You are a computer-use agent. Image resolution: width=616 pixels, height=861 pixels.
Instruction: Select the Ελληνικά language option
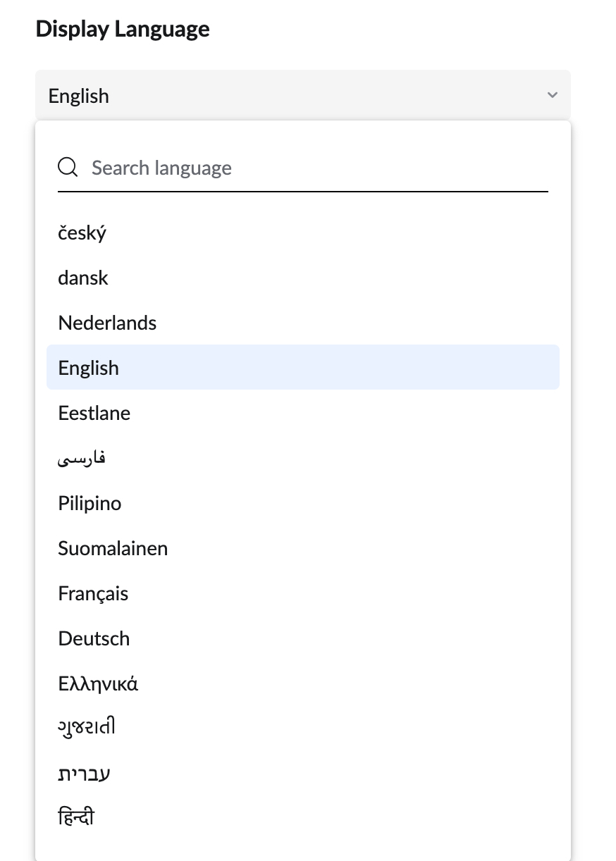98,683
